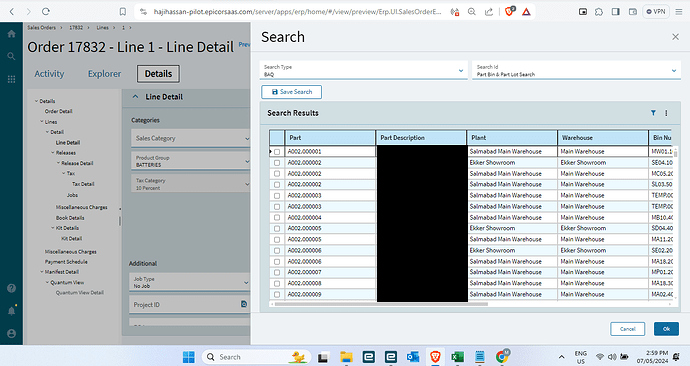Viewport: 690px width, 366px height.
Task: Open the Brave Shields lion icon
Action: [510, 11]
